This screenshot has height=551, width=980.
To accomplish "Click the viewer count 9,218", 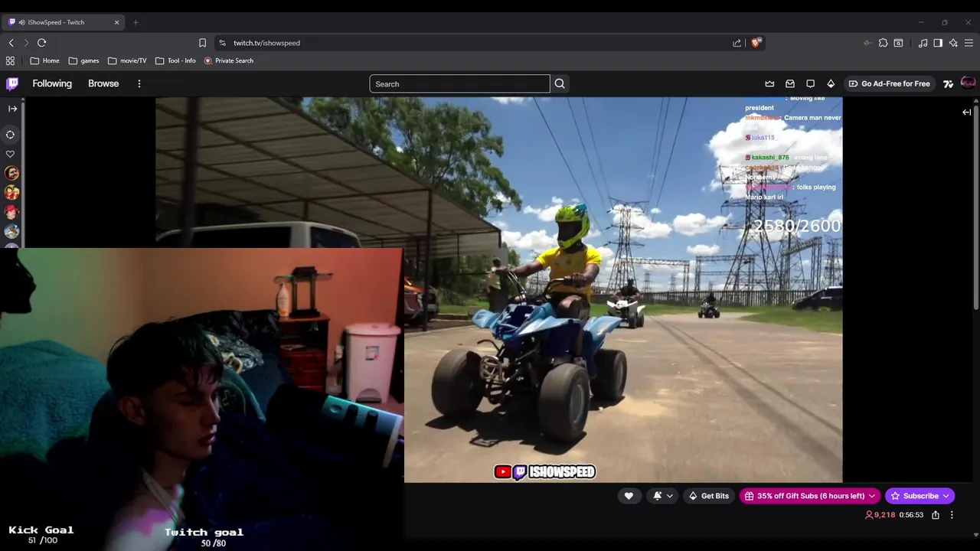I will click(x=880, y=515).
